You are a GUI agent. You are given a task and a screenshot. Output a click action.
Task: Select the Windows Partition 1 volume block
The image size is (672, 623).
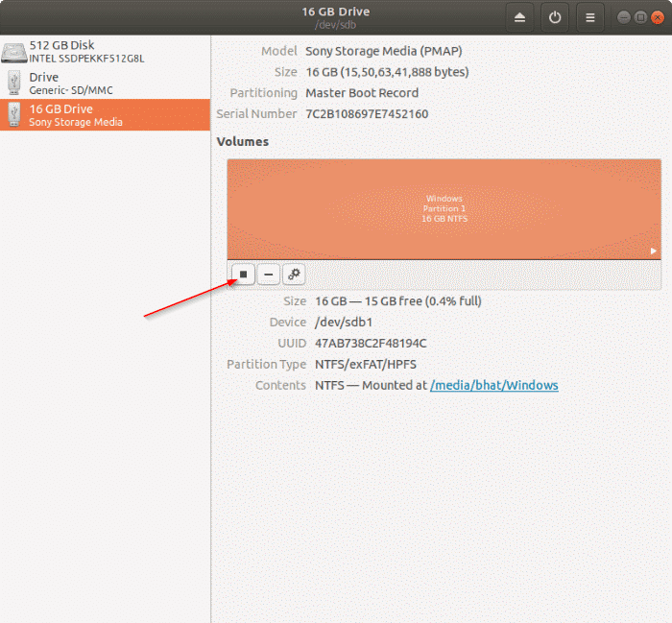tap(444, 209)
